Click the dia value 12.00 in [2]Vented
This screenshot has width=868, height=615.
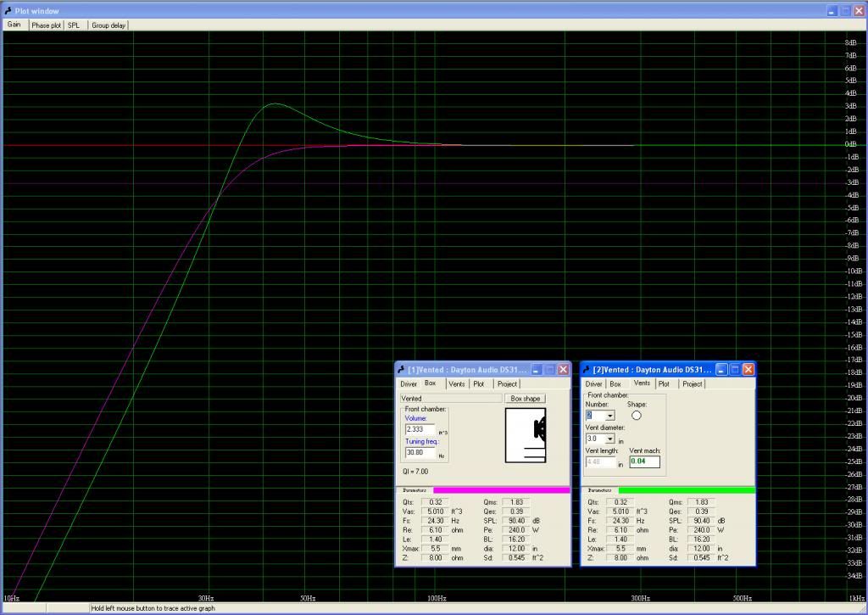point(701,549)
